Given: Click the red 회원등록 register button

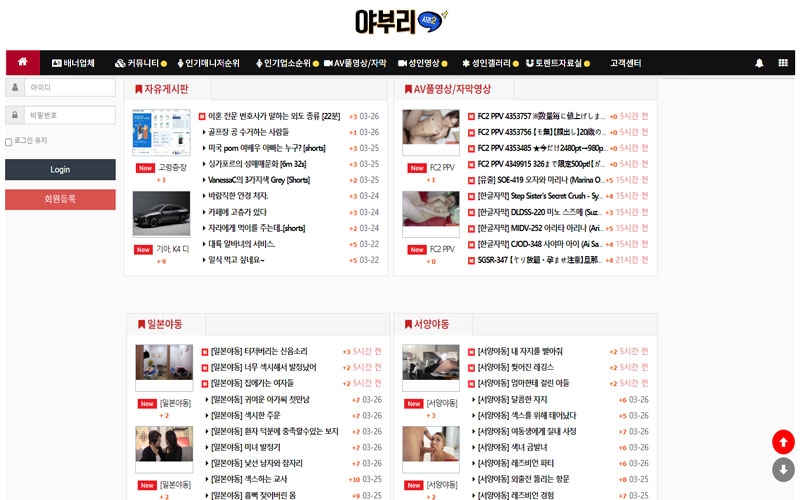Looking at the screenshot, I should point(60,199).
